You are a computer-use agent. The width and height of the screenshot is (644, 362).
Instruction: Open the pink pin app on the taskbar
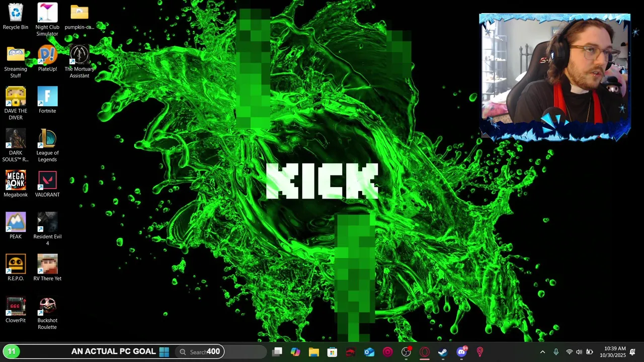[480, 352]
